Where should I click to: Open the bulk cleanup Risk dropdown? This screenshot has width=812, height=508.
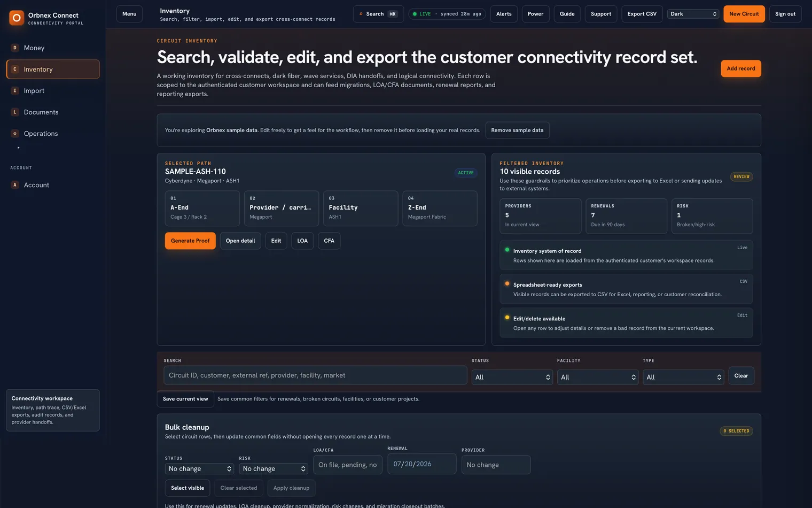pyautogui.click(x=274, y=468)
